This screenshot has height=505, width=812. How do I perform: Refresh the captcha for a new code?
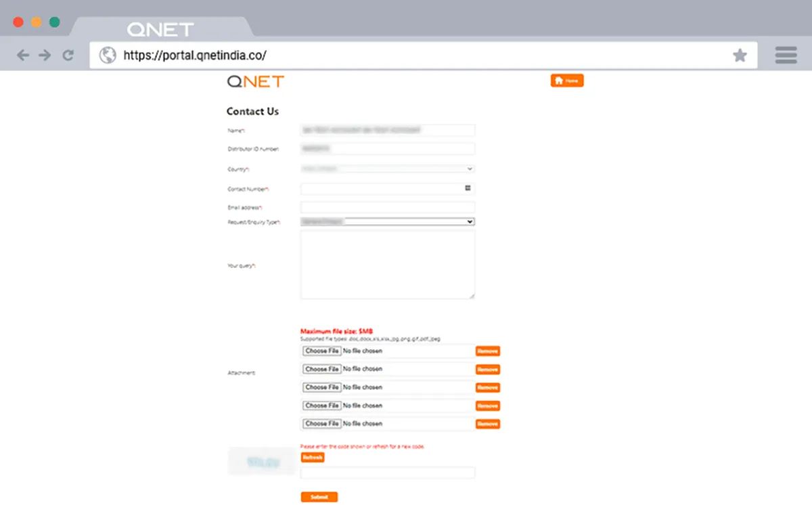point(312,458)
